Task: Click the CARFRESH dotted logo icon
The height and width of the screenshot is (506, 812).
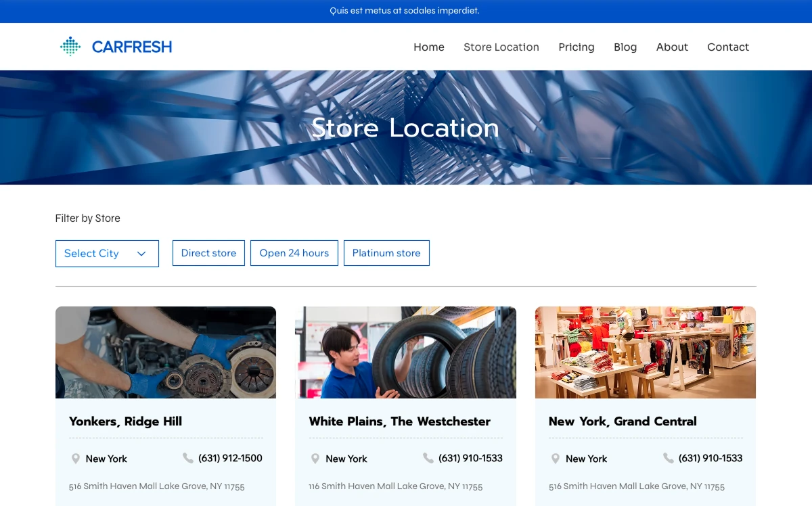Action: click(70, 47)
